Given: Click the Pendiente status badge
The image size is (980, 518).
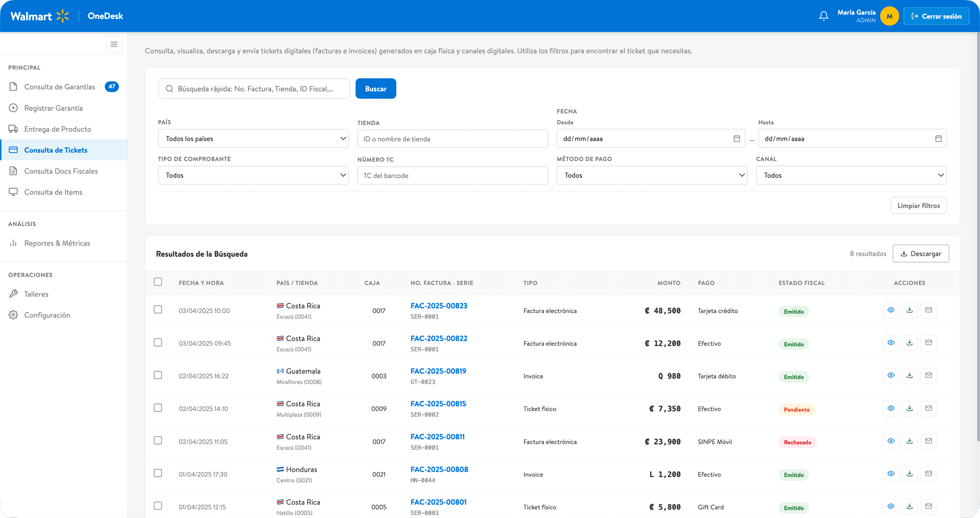Looking at the screenshot, I should (797, 410).
